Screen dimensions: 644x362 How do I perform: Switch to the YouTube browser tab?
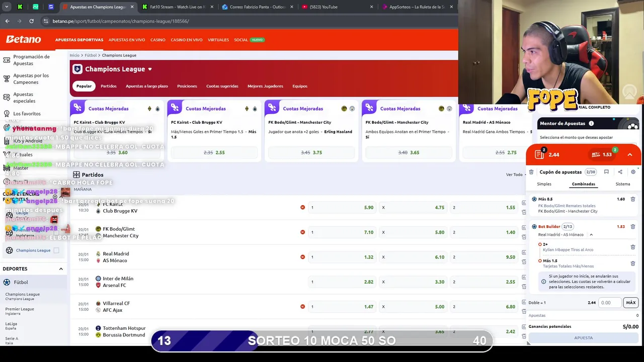[x=337, y=7]
